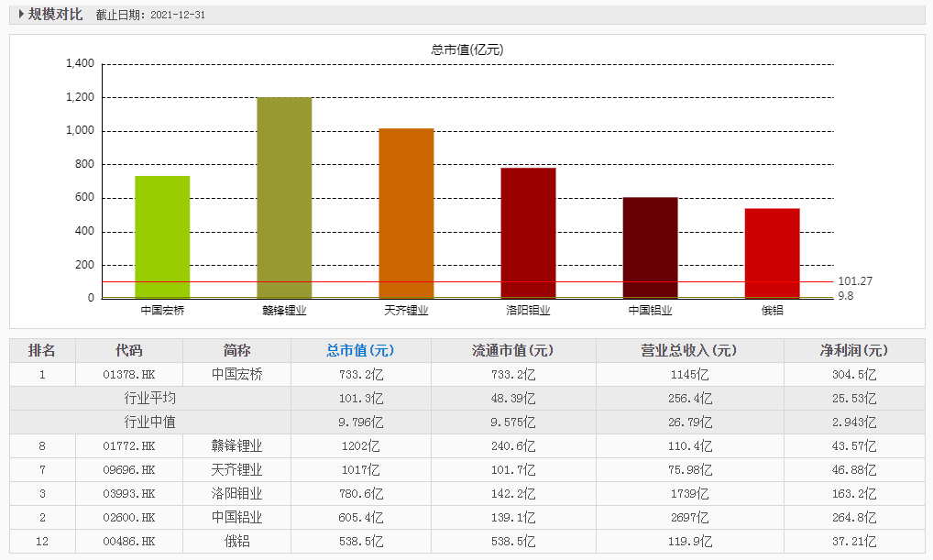This screenshot has width=933, height=560.
Task: Click 天齐锂业 name in table
Action: (236, 469)
